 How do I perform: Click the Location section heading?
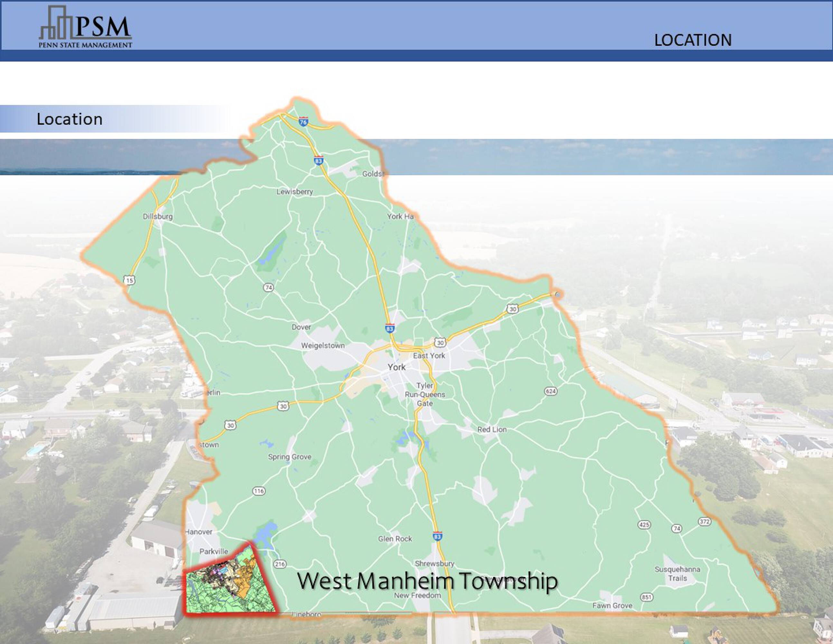[x=70, y=119]
